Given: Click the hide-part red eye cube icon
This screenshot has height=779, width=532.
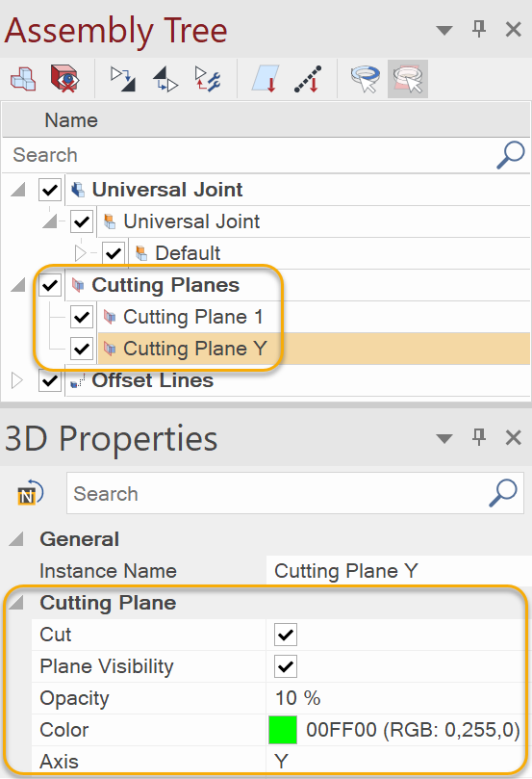Looking at the screenshot, I should (x=64, y=79).
